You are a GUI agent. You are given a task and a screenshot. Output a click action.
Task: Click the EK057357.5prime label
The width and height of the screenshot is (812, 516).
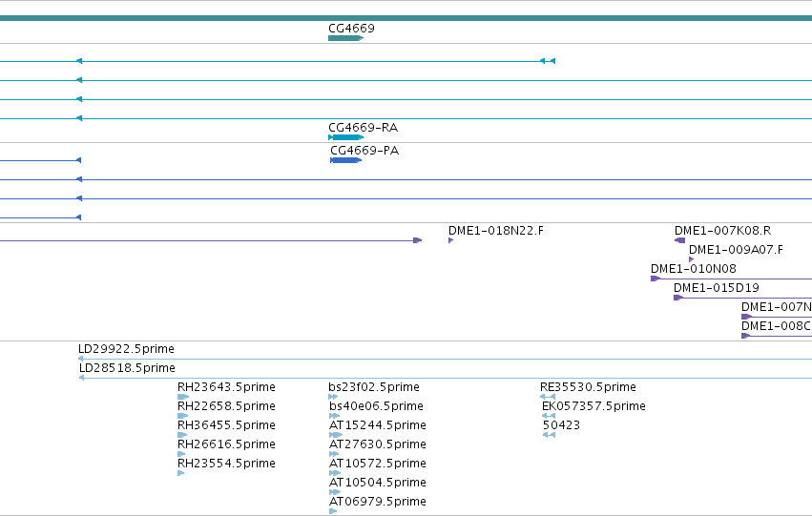(x=594, y=405)
